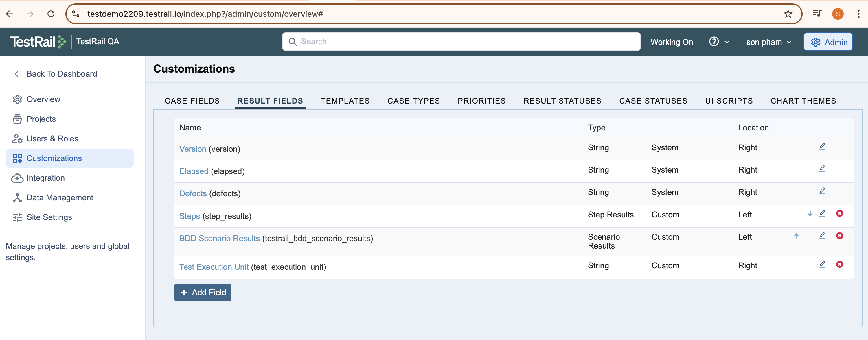Open the Priorities tab
The height and width of the screenshot is (340, 868).
tap(481, 101)
